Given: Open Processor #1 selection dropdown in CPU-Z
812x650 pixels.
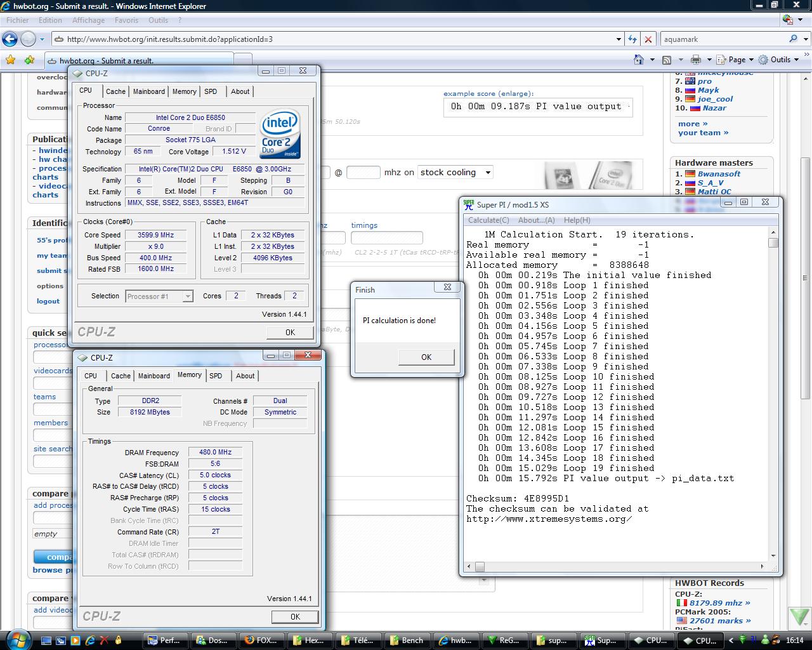Looking at the screenshot, I should pyautogui.click(x=159, y=296).
